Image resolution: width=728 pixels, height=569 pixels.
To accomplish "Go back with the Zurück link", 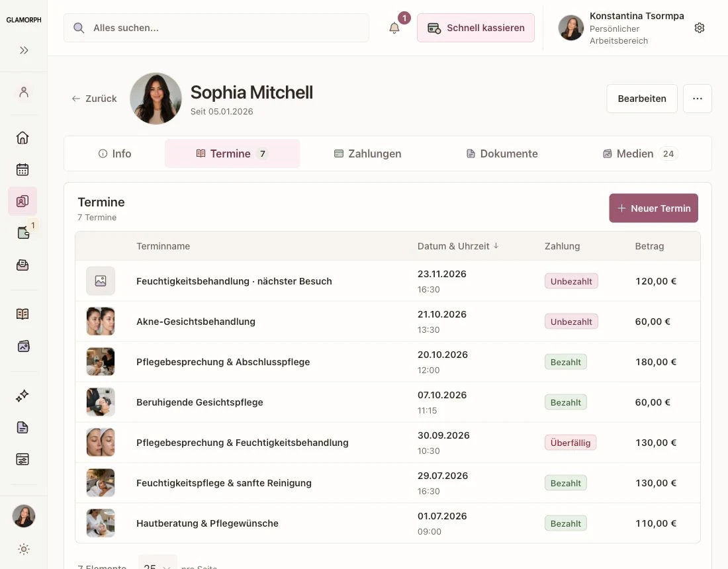I will [94, 99].
